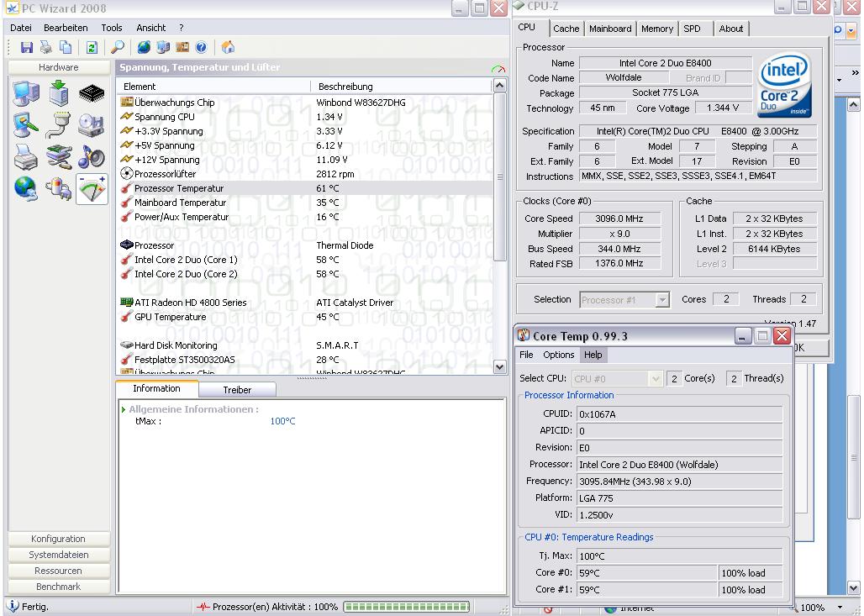Switch to the Cache tab in CPU-Z
The height and width of the screenshot is (616, 864).
click(x=566, y=29)
